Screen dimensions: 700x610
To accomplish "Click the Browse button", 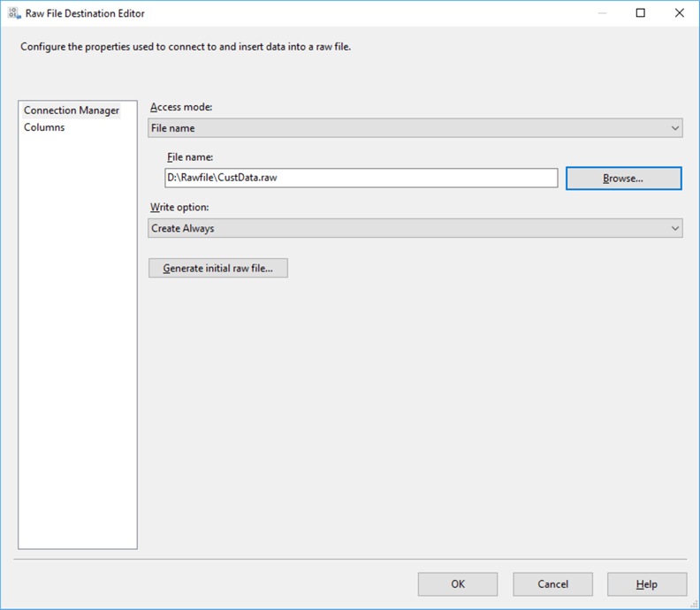I will point(624,179).
